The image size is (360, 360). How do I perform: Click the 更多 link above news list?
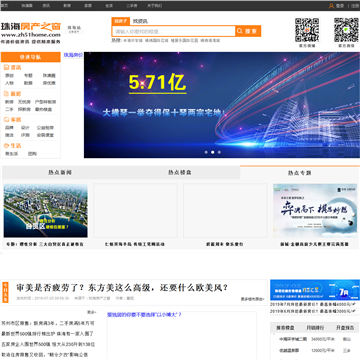coord(92,313)
